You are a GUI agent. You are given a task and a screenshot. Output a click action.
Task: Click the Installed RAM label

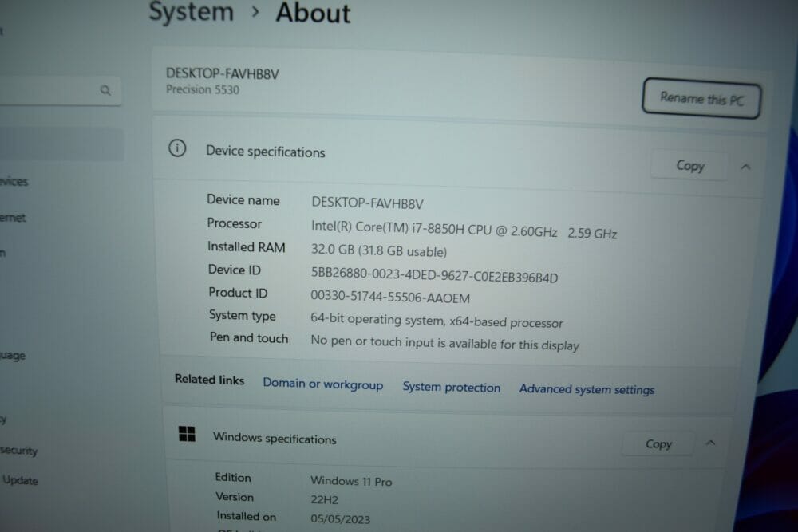[x=247, y=247]
